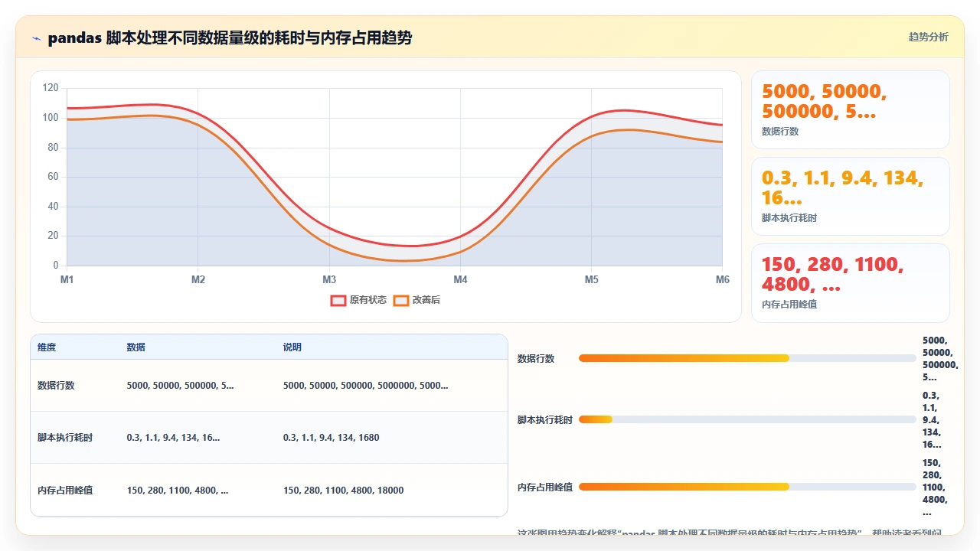Click the 数据行数 progress bar

tap(747, 358)
